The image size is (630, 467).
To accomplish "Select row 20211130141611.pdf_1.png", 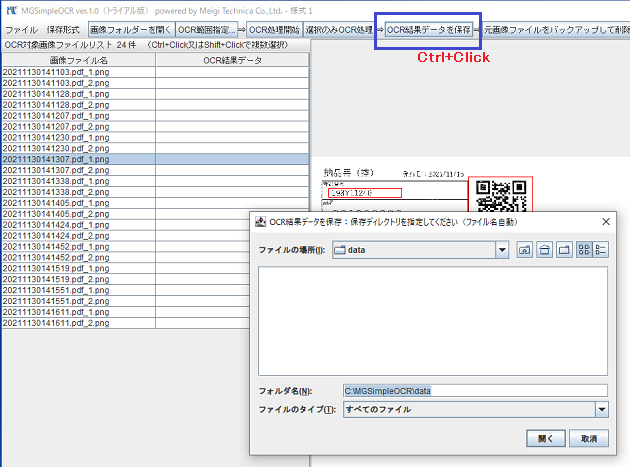I will pos(125,312).
